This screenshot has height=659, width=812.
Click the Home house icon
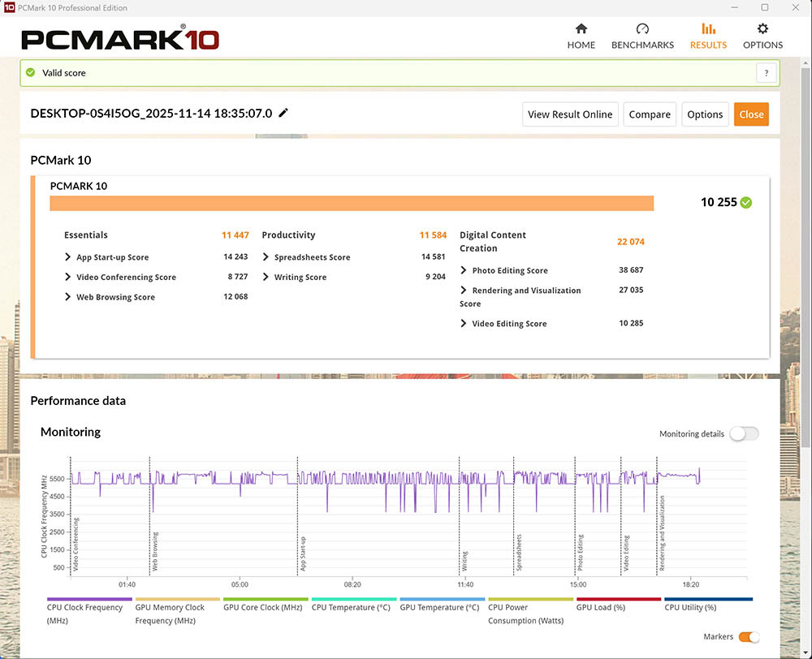click(x=581, y=29)
